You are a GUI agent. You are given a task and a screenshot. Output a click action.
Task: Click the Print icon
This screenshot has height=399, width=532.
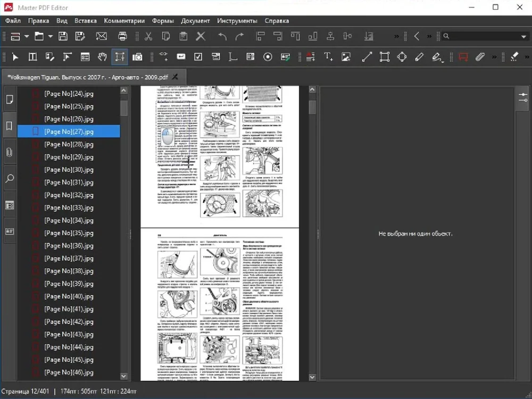point(122,36)
